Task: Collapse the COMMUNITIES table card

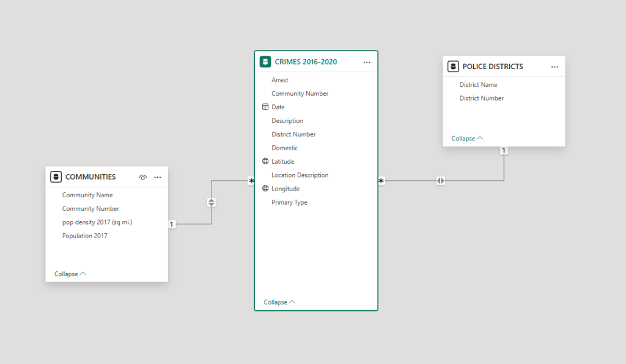Action: click(70, 274)
